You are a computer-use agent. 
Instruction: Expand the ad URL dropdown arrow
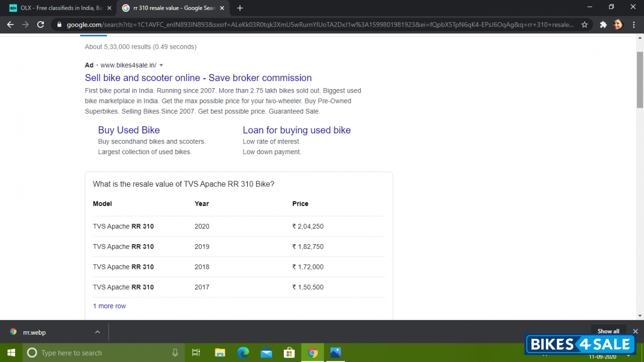(161, 65)
